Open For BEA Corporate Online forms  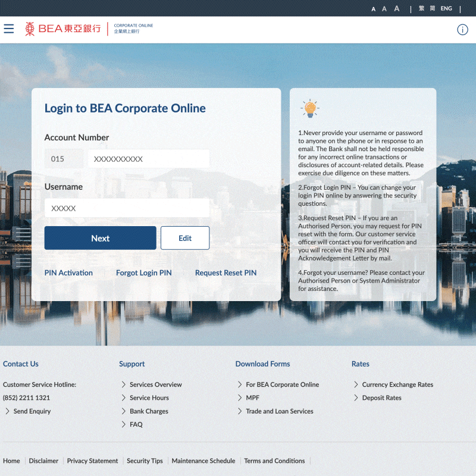282,384
